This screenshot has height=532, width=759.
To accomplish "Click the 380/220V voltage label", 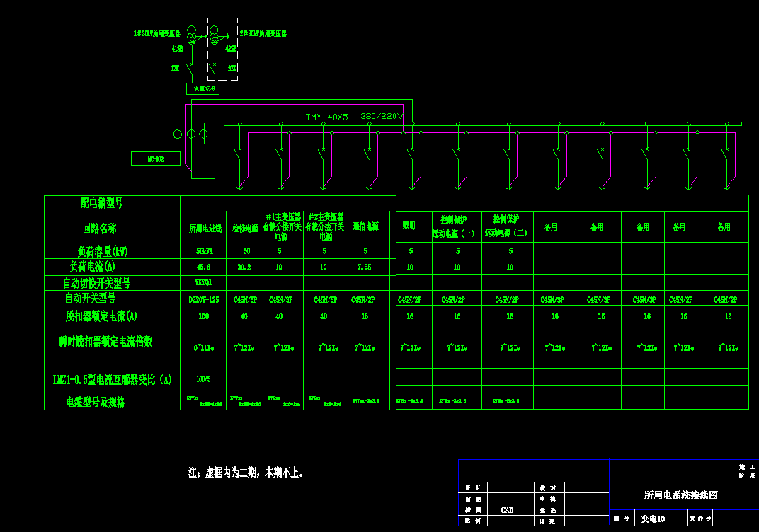I will (x=382, y=116).
